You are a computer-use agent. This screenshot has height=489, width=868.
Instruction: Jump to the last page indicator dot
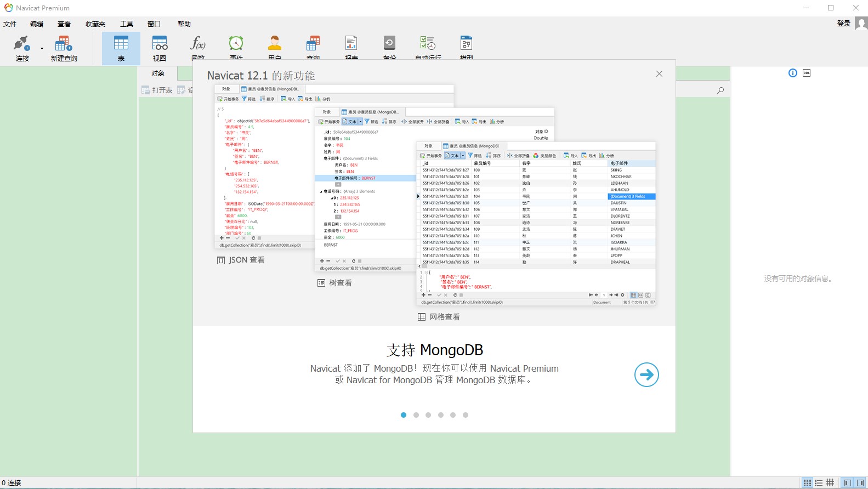point(466,415)
